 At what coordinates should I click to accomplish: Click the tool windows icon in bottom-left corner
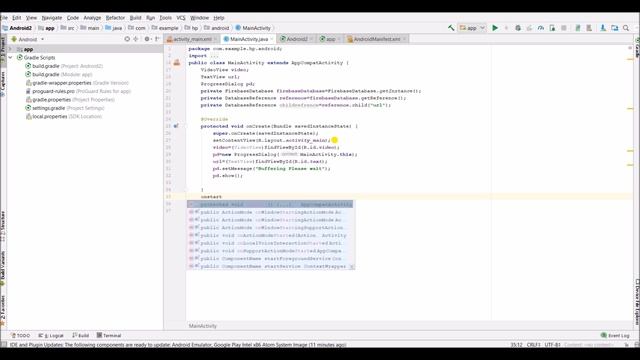point(4,345)
